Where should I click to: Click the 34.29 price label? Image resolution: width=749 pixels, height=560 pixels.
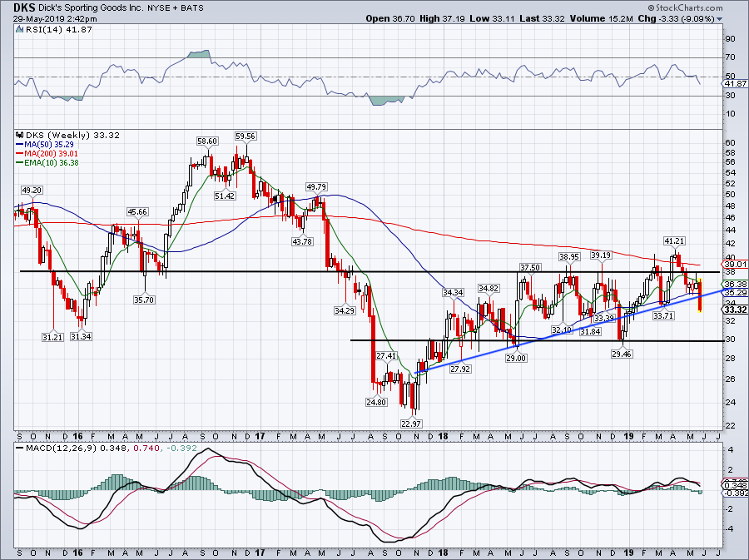click(x=345, y=310)
